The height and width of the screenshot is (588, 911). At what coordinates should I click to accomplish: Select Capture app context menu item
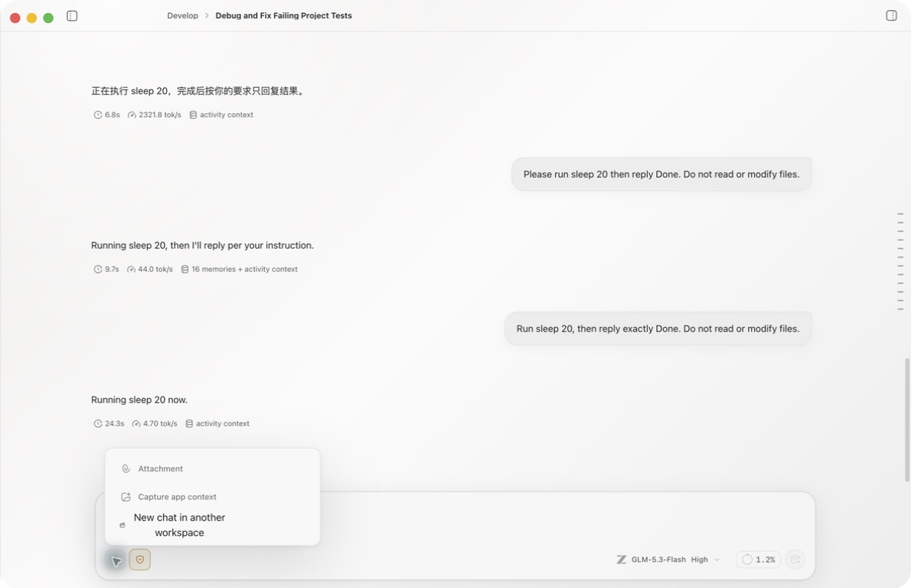pyautogui.click(x=212, y=497)
